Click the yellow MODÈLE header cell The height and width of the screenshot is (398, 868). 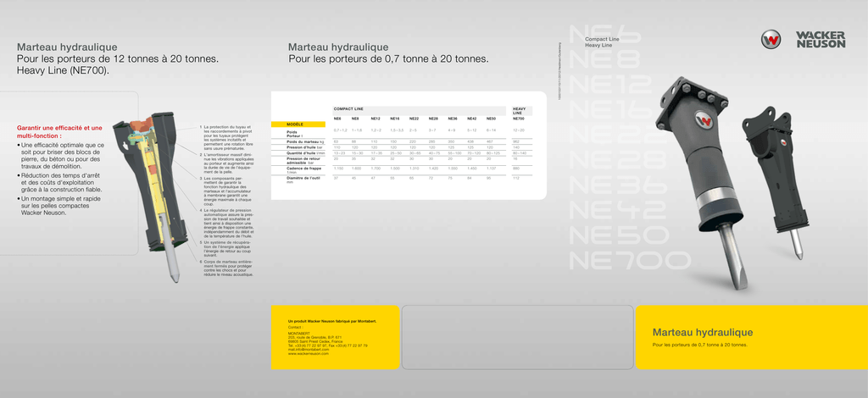coord(298,124)
